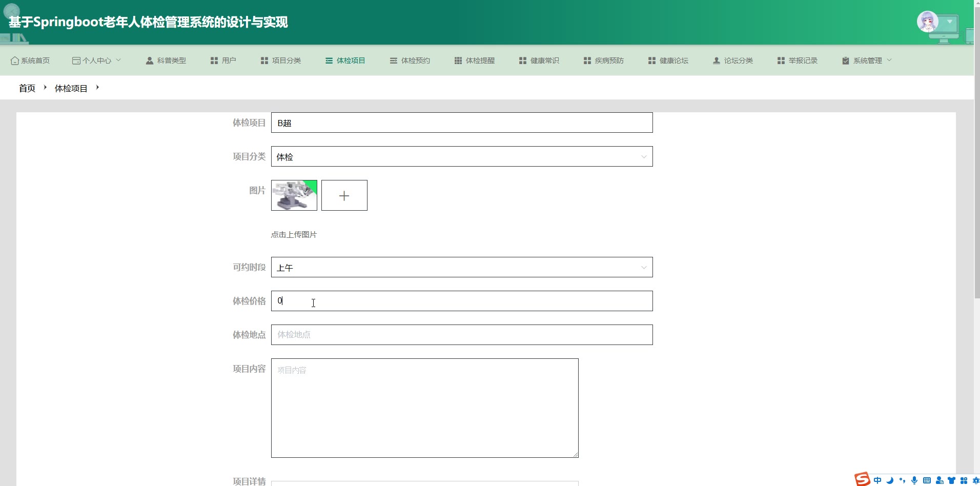Viewport: 980px width, 486px height.
Task: Click the grid icon beside 疾病预防
Action: click(x=587, y=60)
